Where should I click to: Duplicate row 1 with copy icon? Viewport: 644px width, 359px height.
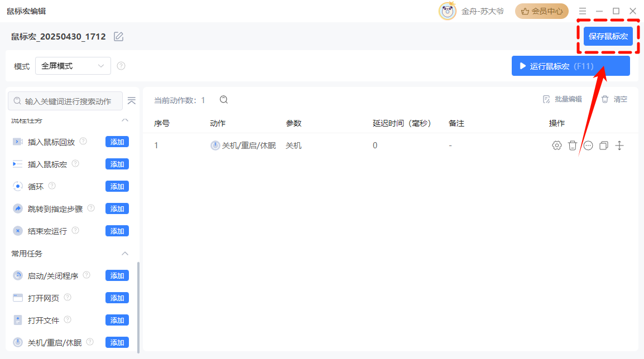604,145
